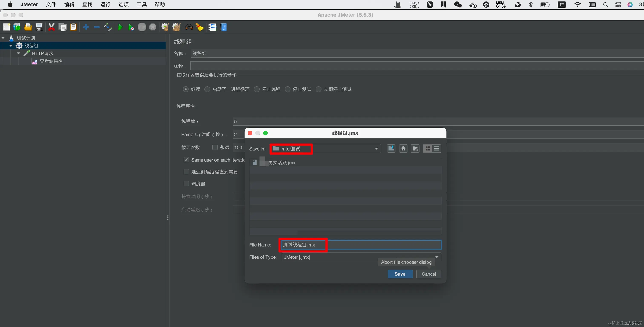Image resolution: width=644 pixels, height=327 pixels.
Task: Click the Clear All broom icon
Action: pyautogui.click(x=177, y=27)
